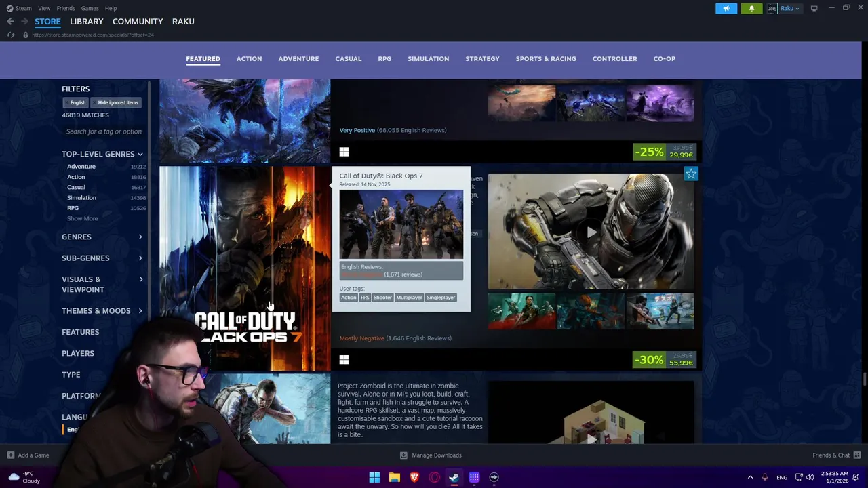Click the -30% discount price 55,99€
The width and height of the screenshot is (868, 488).
[x=665, y=359]
